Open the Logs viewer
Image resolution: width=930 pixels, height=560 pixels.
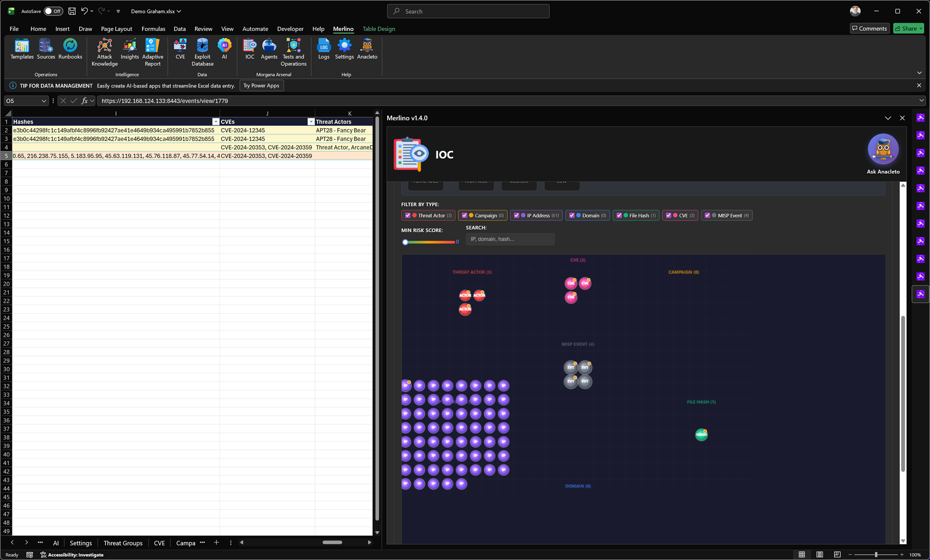point(324,49)
